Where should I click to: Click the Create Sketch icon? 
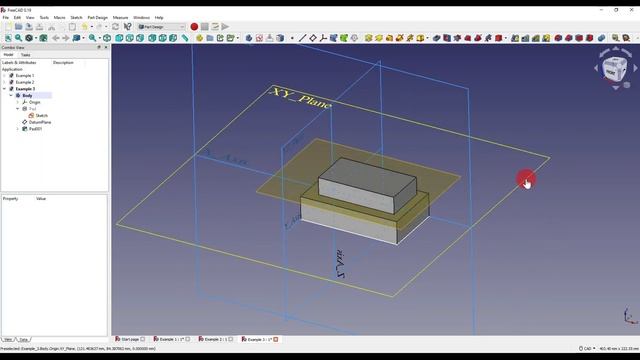coord(259,38)
